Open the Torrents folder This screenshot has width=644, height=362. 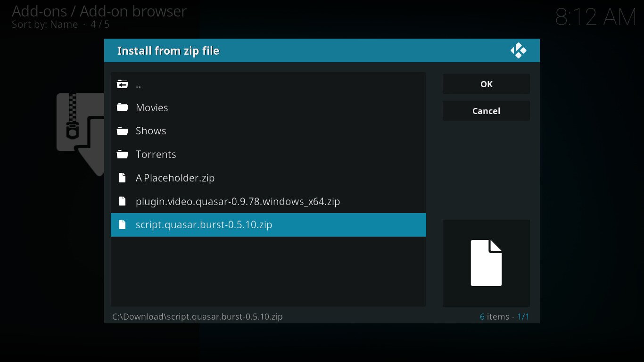[x=268, y=154]
